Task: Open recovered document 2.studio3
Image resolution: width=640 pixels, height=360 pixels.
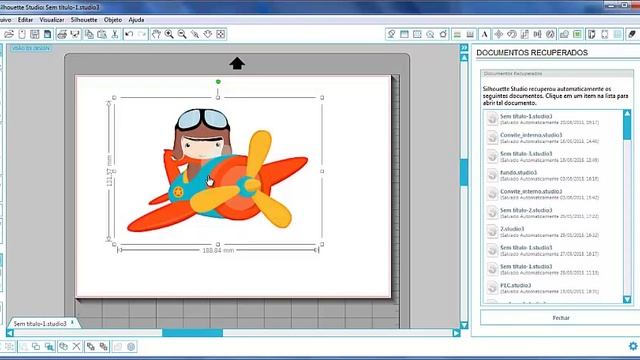Action: tap(554, 231)
